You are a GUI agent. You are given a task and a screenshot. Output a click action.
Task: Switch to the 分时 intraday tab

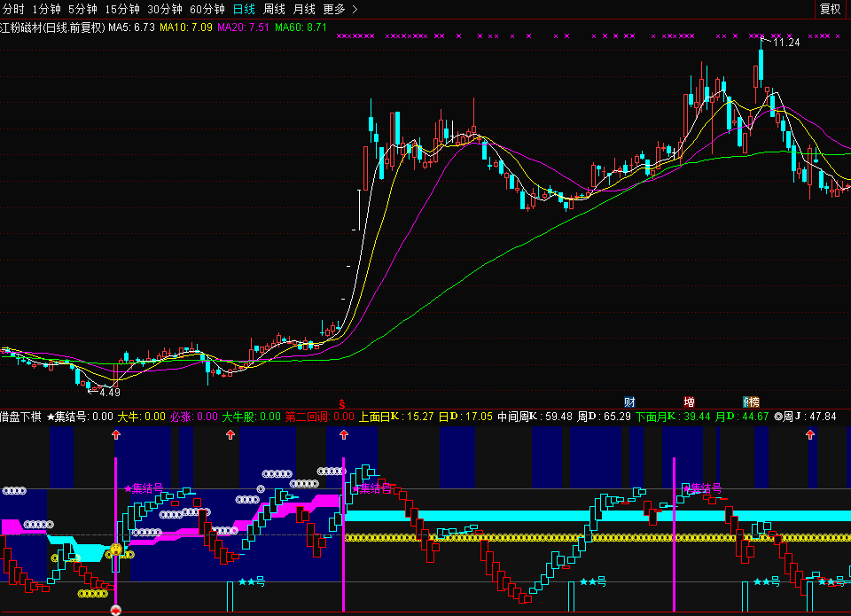[x=14, y=9]
